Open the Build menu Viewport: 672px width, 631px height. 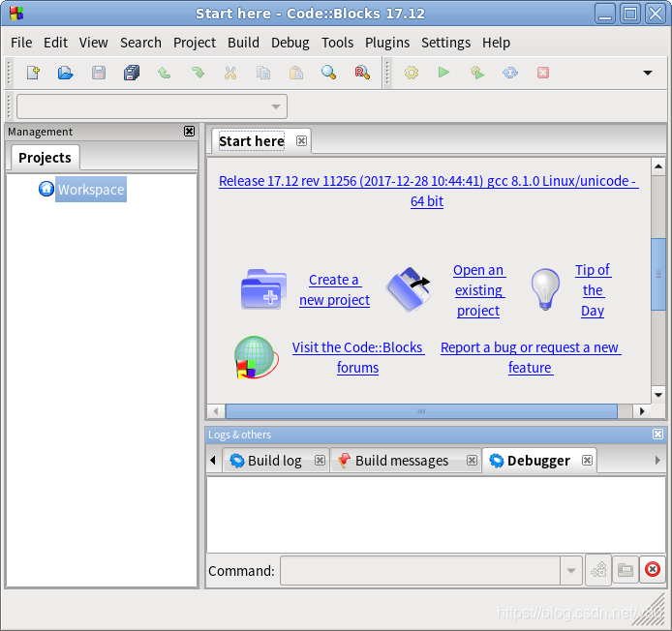pos(243,43)
